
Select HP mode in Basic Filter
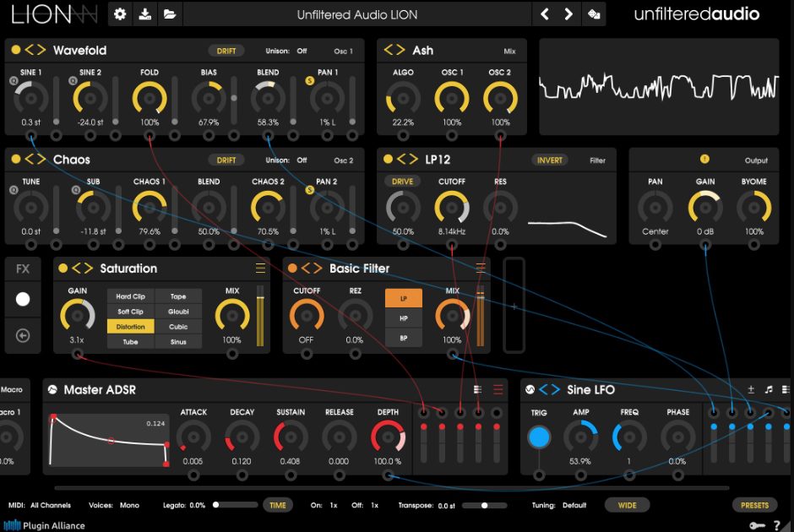pos(404,318)
